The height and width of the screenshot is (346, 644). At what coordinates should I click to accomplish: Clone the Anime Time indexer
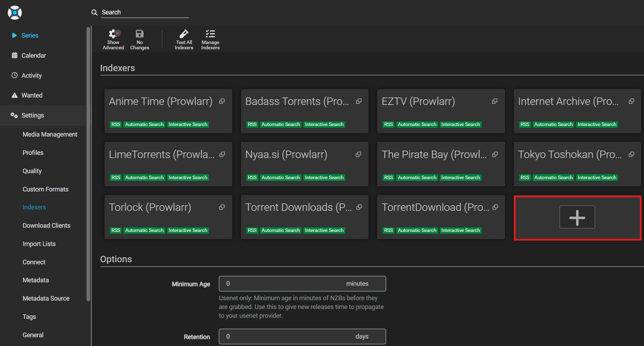coord(222,101)
